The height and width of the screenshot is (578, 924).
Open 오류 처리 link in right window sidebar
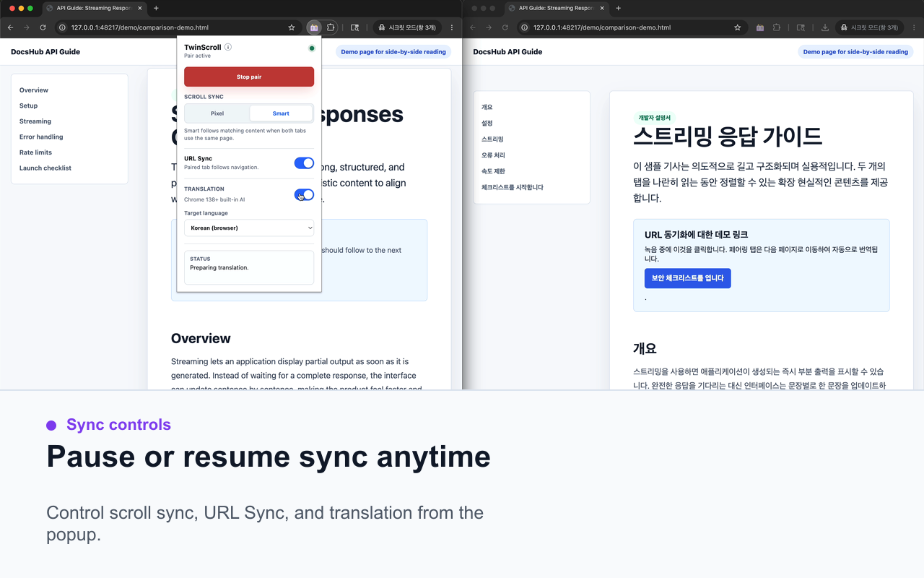(493, 155)
